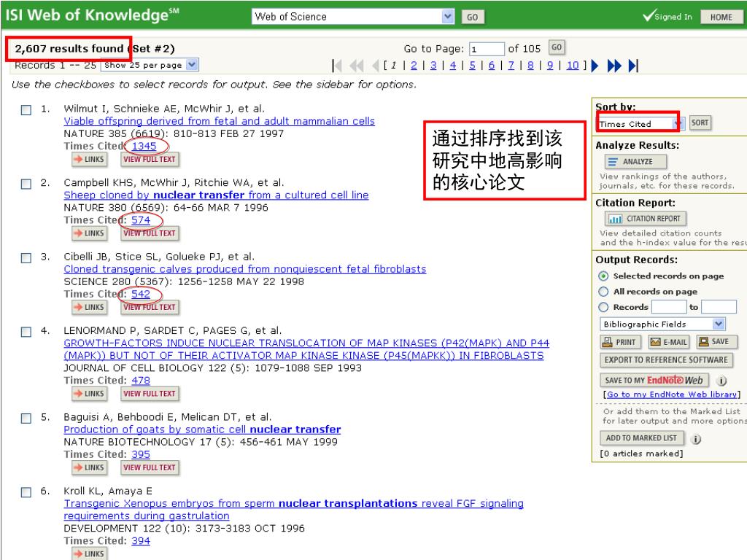
Task: Open 'Sheep cloned by nuclear transfer' article link
Action: (x=216, y=195)
